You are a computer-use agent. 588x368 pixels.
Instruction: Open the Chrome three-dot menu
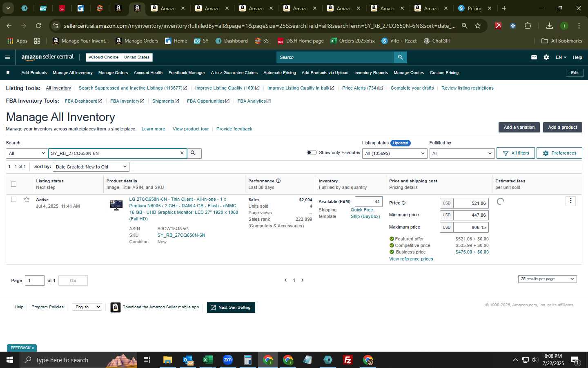(x=579, y=26)
